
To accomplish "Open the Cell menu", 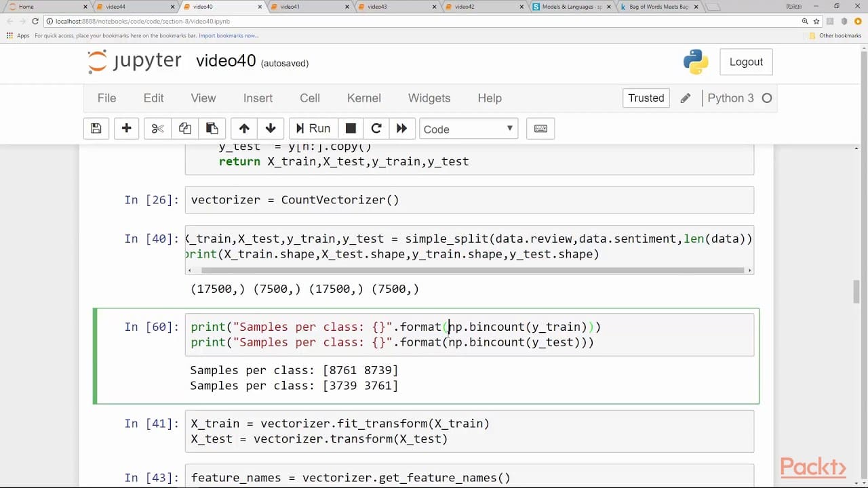I will click(x=310, y=98).
